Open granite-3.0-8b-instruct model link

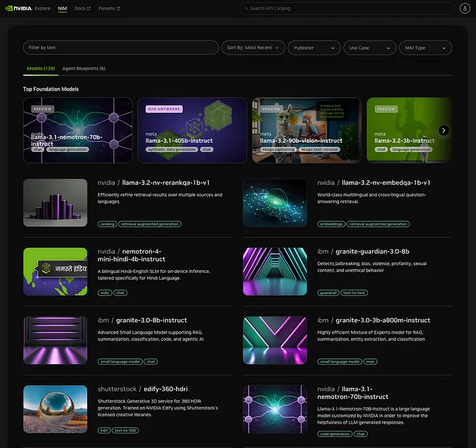151,320
